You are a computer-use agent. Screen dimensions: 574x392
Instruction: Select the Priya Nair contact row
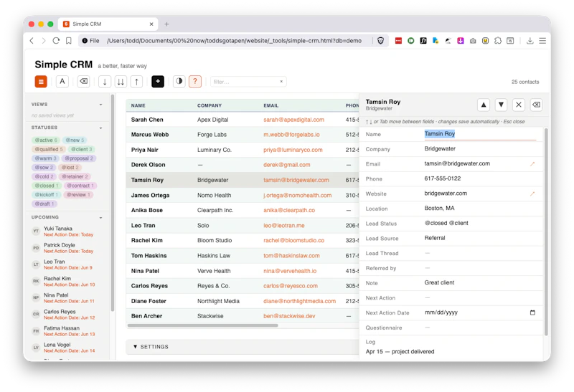pos(243,150)
